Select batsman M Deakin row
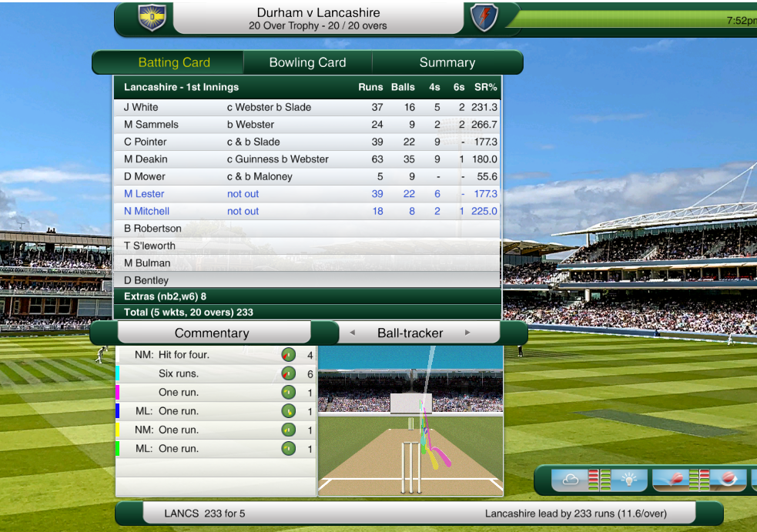Image resolution: width=757 pixels, height=532 pixels. [307, 159]
